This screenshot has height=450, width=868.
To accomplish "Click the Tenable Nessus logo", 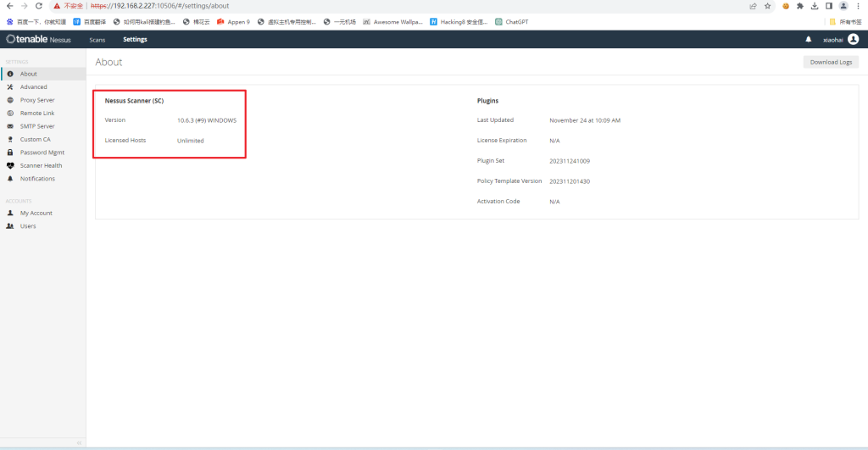I will [39, 39].
